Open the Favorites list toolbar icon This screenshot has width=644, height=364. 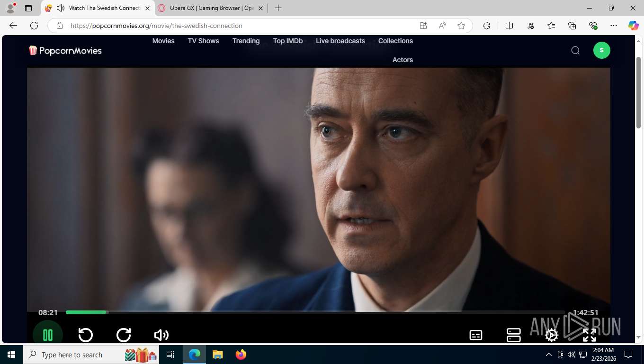pos(551,26)
